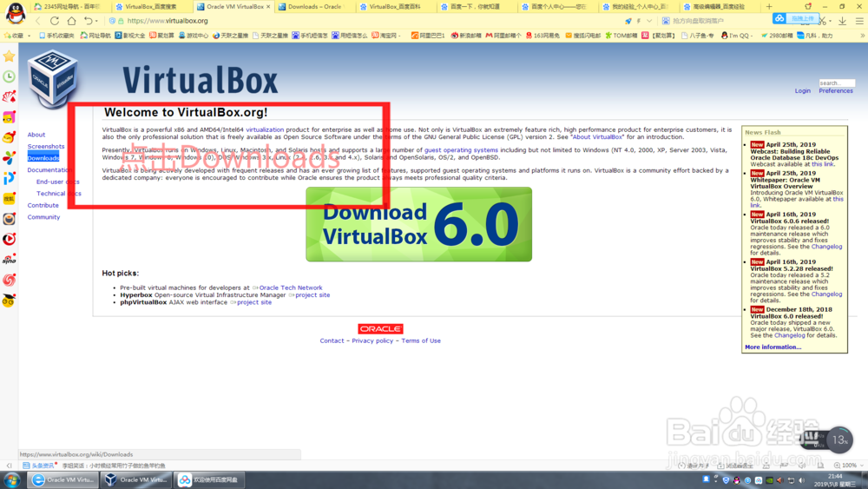Viewport: 868px width, 489px height.
Task: Click the Preferences link
Action: point(836,91)
